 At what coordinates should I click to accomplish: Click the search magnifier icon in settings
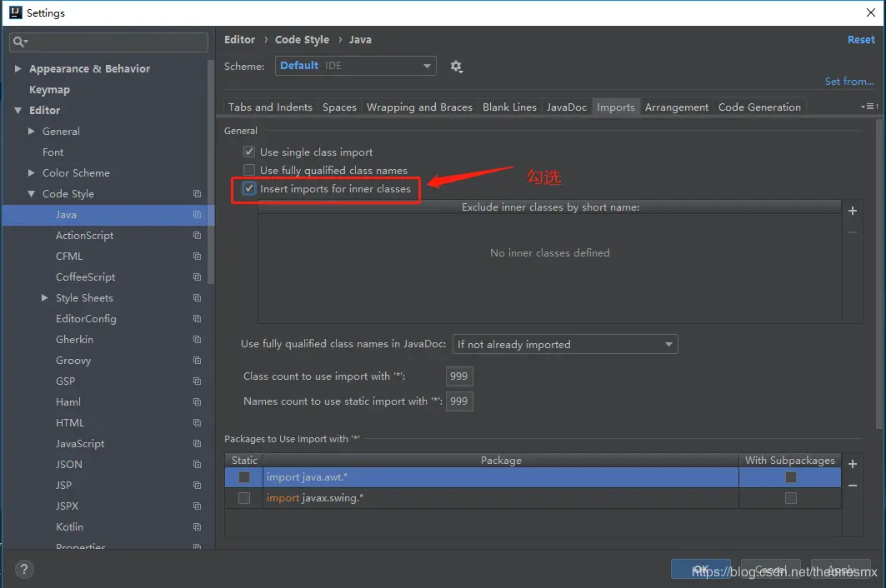tap(20, 42)
